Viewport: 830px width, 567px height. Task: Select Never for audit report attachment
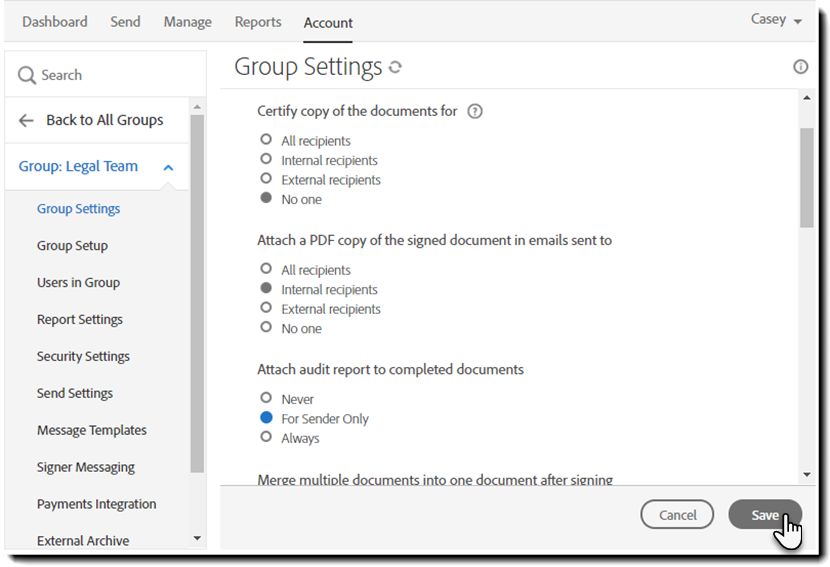pyautogui.click(x=266, y=398)
